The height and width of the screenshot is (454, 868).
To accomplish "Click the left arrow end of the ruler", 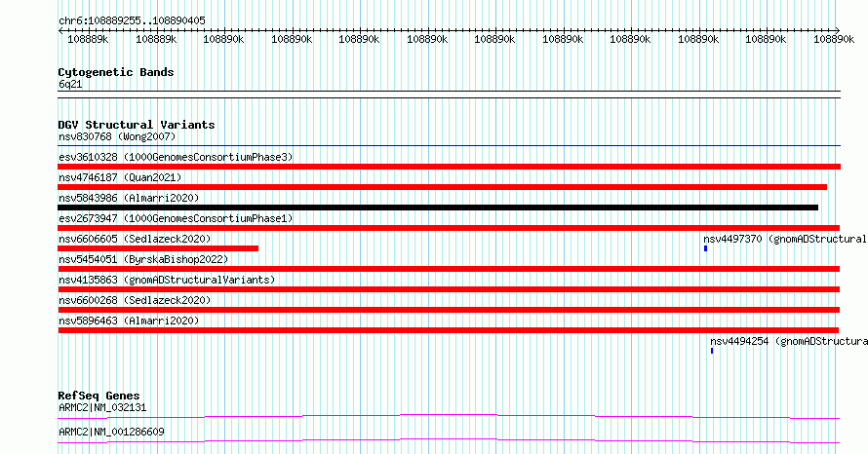I will click(60, 31).
